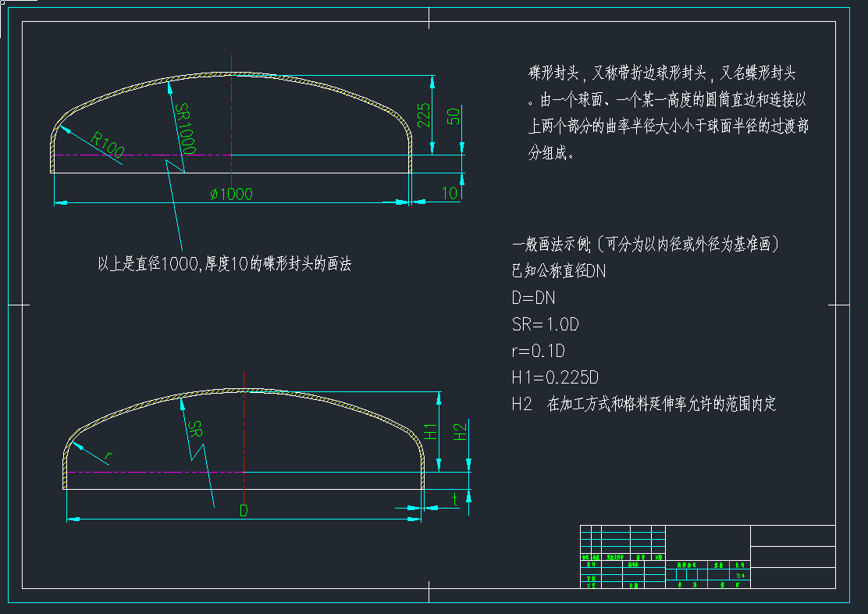Click the magenta dash-dot tangent line under the R100 label
The height and width of the screenshot is (614, 868).
[141, 155]
